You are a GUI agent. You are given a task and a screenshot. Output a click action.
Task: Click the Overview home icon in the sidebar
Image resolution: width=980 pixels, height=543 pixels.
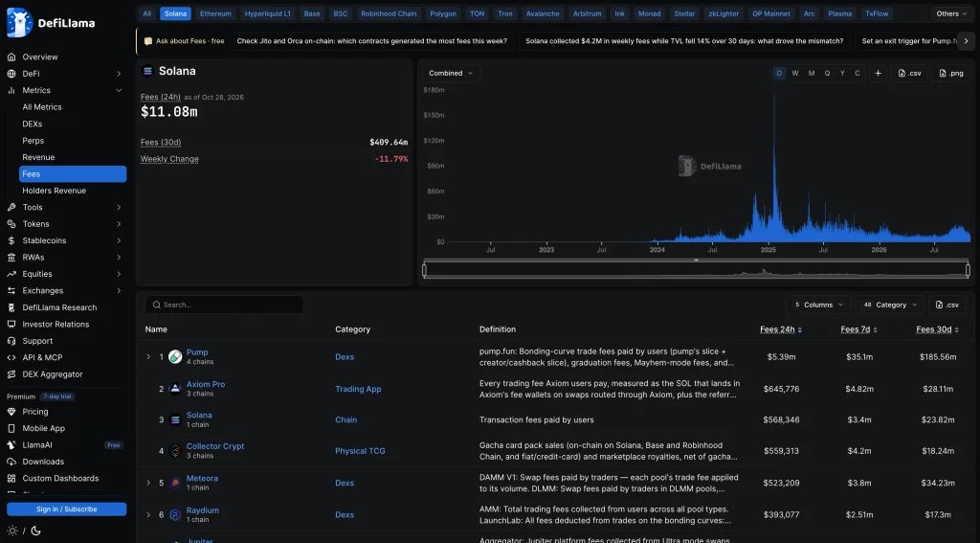pos(11,57)
